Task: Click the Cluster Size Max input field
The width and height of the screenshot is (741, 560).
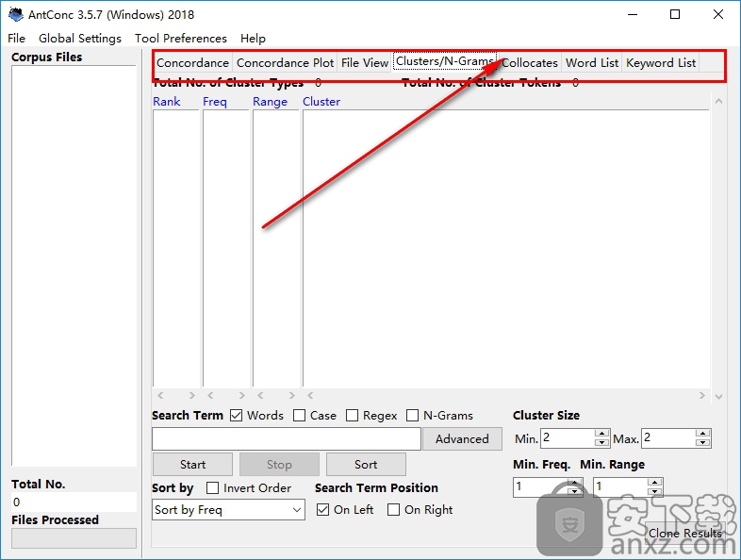Action: tap(669, 438)
